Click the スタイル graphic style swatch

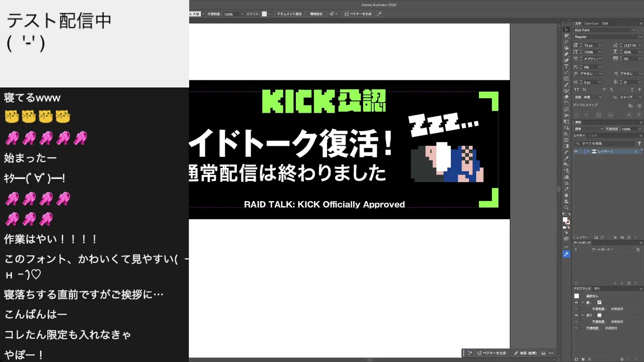(x=264, y=14)
